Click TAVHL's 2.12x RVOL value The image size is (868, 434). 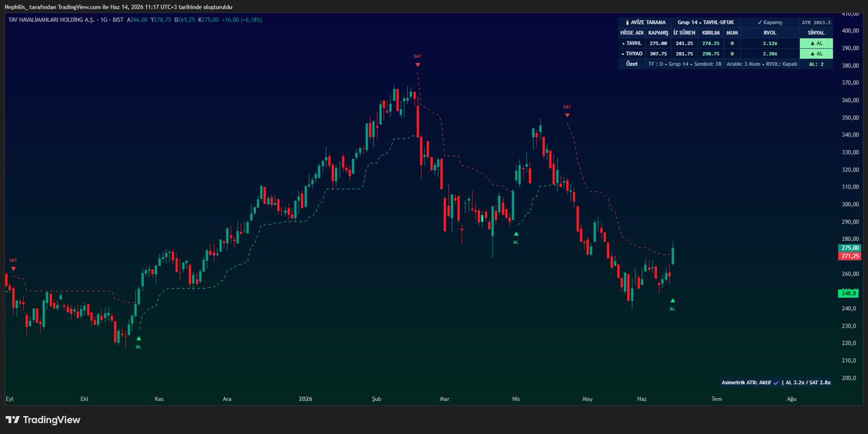[x=770, y=43]
